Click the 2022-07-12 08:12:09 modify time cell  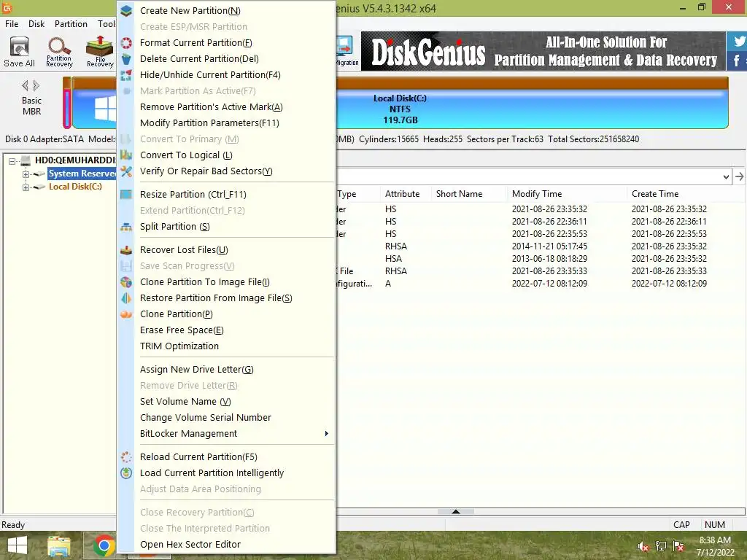tap(549, 284)
